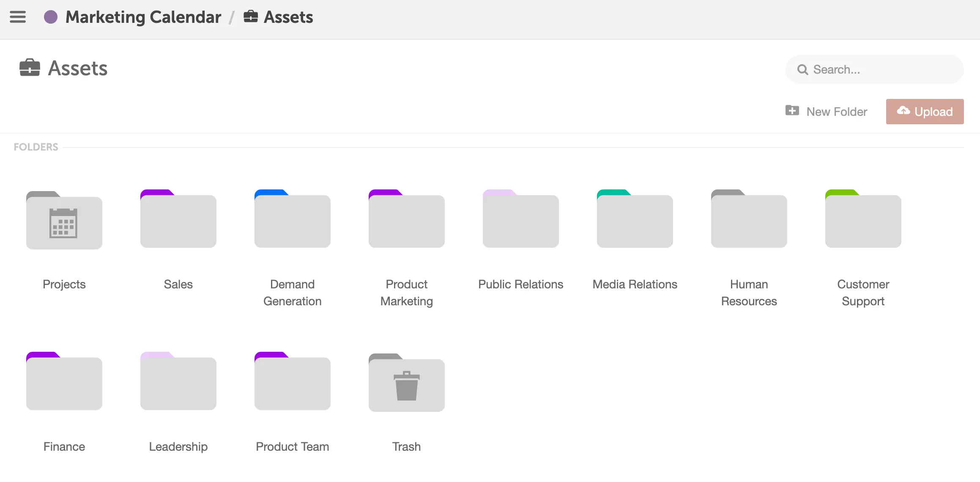Click the Demand Generation label

[293, 293]
